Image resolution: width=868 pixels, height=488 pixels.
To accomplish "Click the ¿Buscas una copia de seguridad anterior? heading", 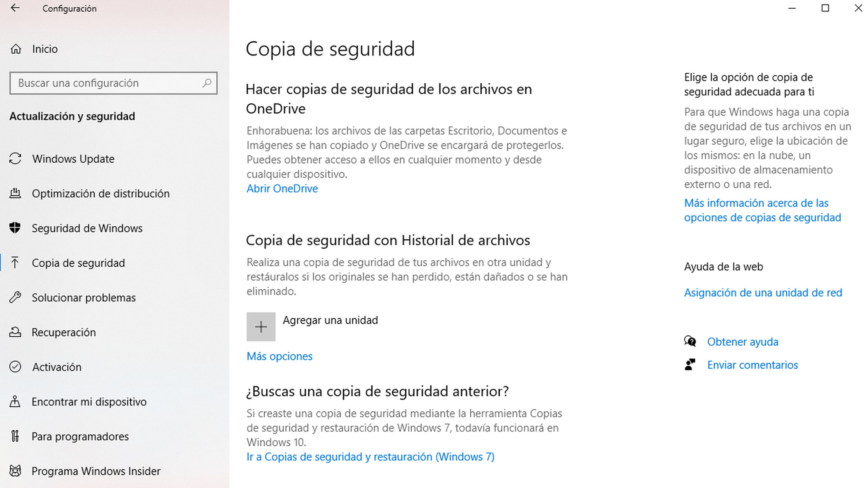I will [377, 391].
